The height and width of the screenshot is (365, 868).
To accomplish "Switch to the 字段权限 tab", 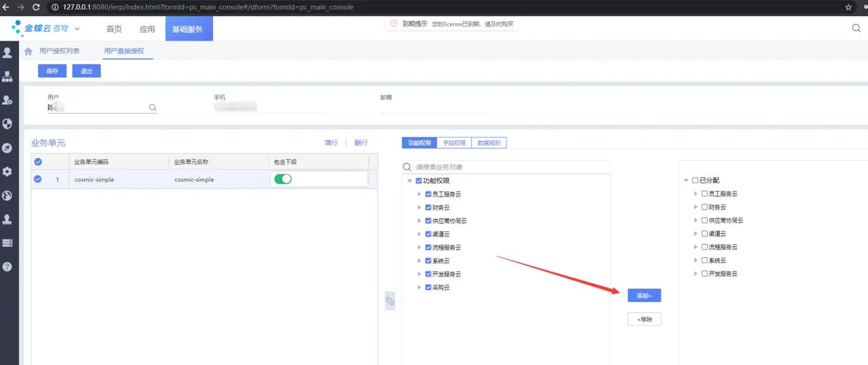I will (454, 143).
